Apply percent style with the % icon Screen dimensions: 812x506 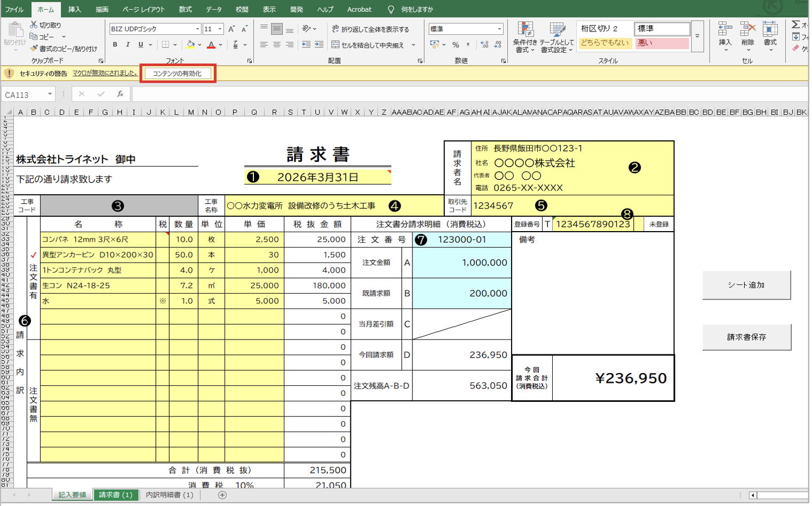coord(456,45)
